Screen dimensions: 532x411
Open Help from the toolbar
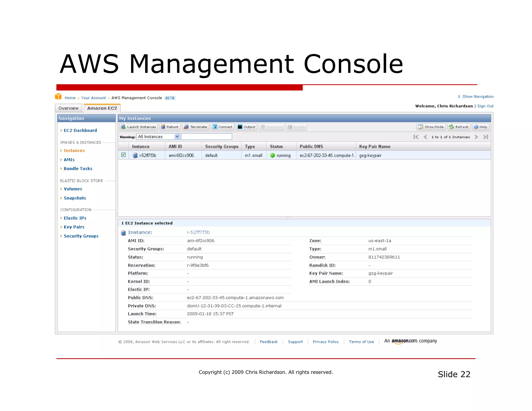click(x=481, y=127)
